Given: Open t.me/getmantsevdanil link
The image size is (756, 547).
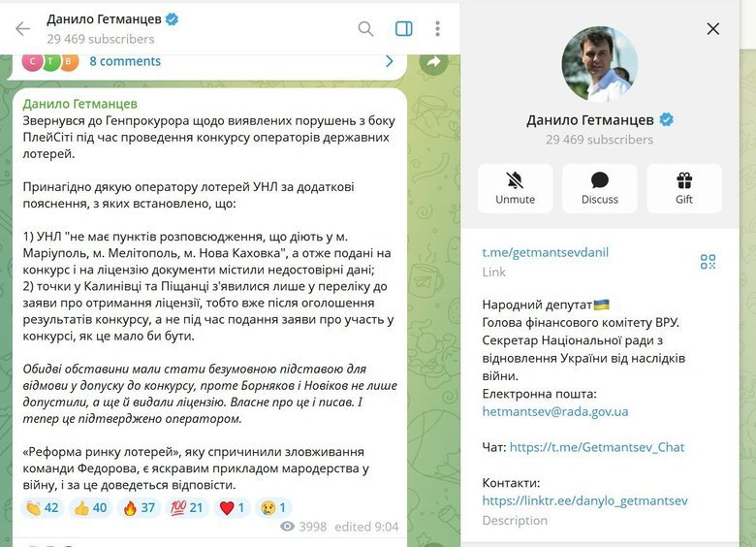Looking at the screenshot, I should click(x=546, y=252).
